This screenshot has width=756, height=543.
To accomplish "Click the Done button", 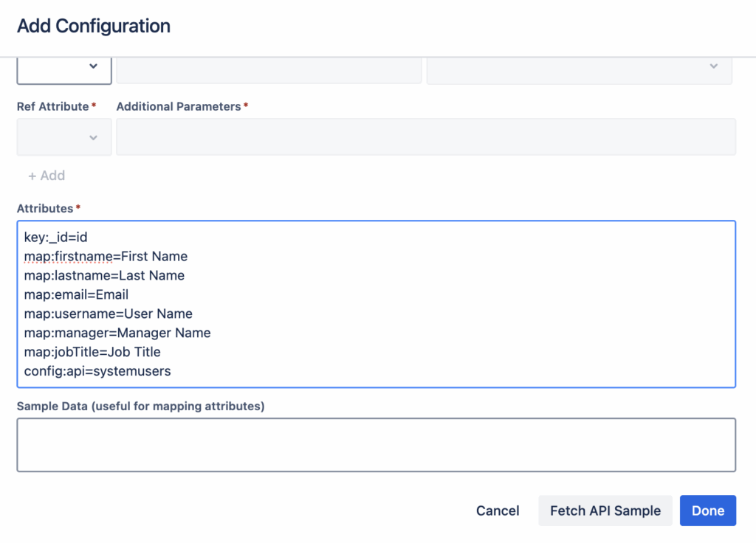I will 707,511.
